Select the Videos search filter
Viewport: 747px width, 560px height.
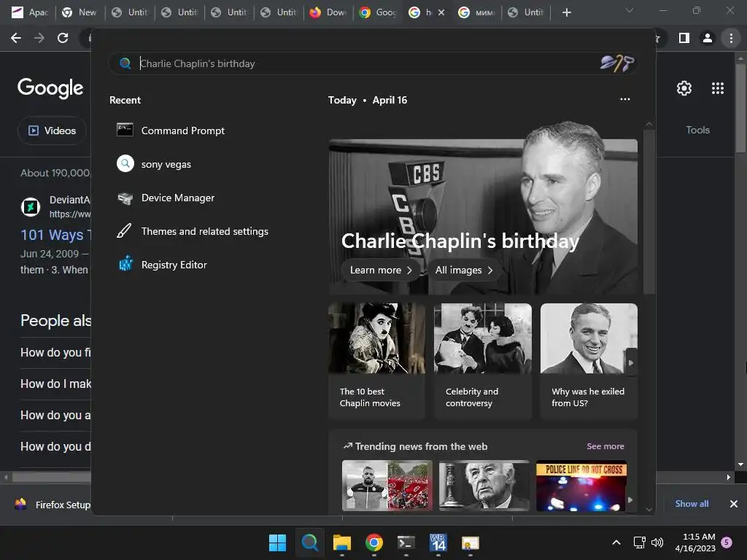(x=53, y=131)
